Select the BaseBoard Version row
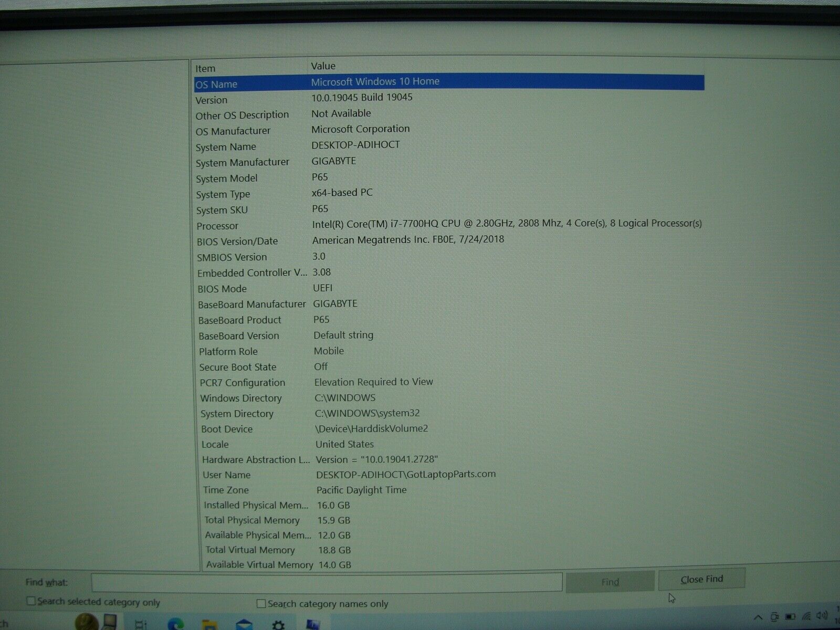 (x=450, y=335)
